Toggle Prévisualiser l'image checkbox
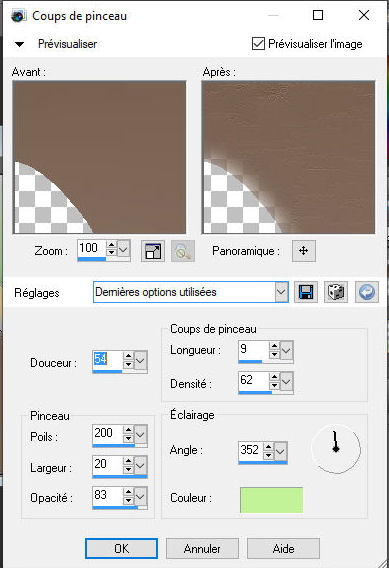Screen dimensions: 389x568 (x=258, y=44)
